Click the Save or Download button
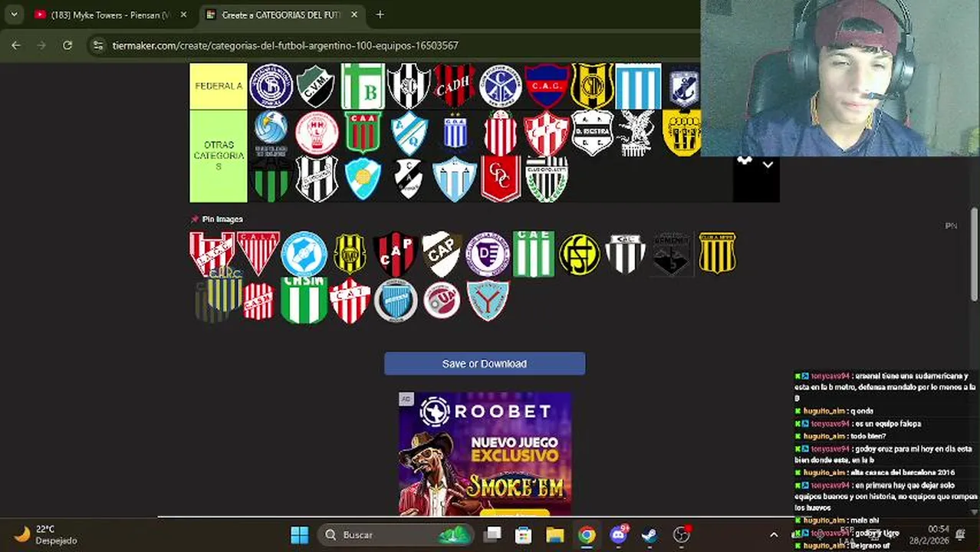The width and height of the screenshot is (980, 552). point(485,363)
